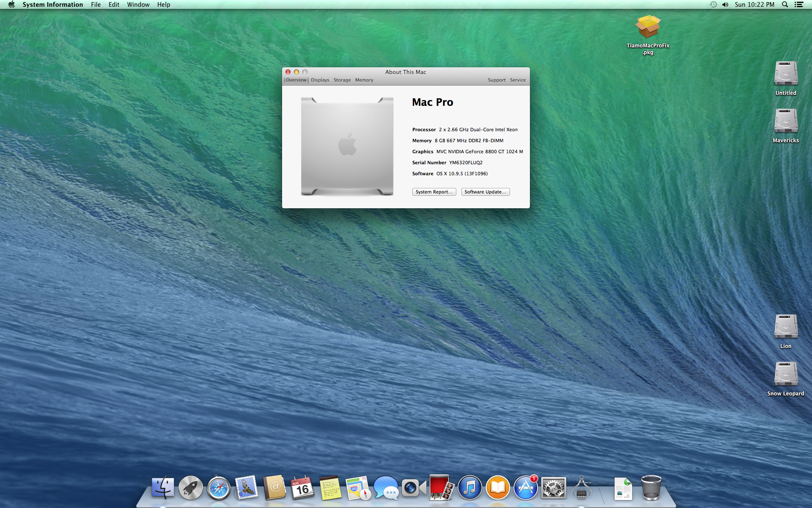
Task: Open the Apple menu
Action: tap(11, 5)
